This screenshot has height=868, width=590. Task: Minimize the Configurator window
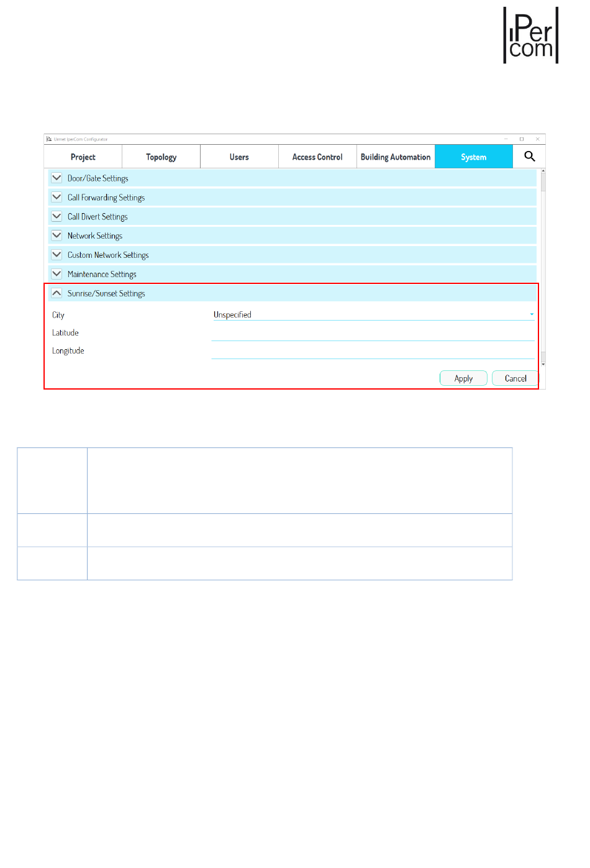pyautogui.click(x=506, y=139)
